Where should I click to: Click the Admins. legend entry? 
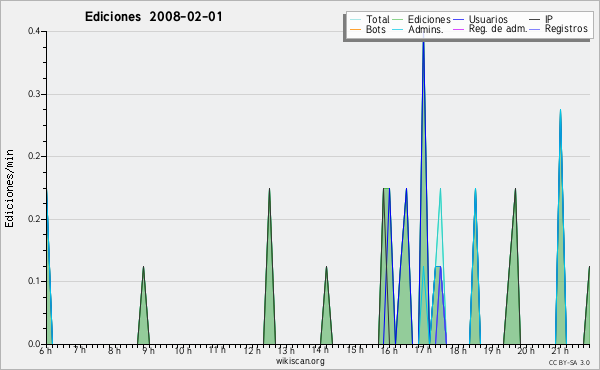pos(418,29)
